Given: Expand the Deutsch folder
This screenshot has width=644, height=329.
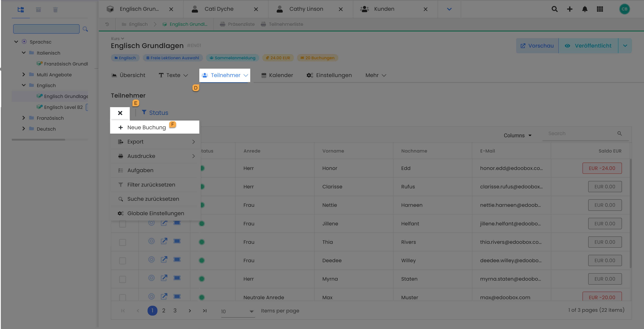Looking at the screenshot, I should click(24, 129).
